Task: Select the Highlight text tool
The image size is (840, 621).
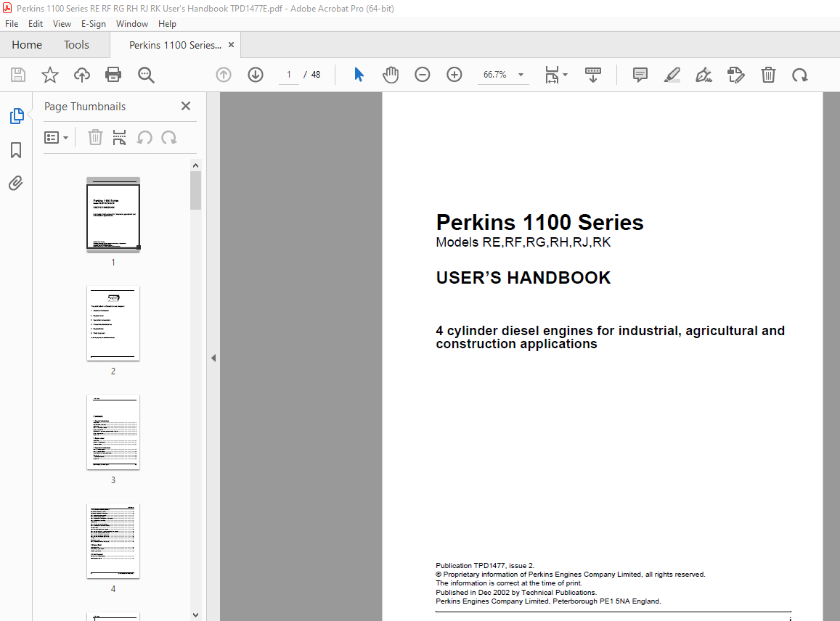Action: click(x=672, y=75)
